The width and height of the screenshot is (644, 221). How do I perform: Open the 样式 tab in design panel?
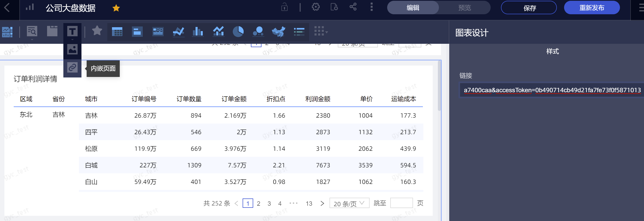(x=552, y=51)
